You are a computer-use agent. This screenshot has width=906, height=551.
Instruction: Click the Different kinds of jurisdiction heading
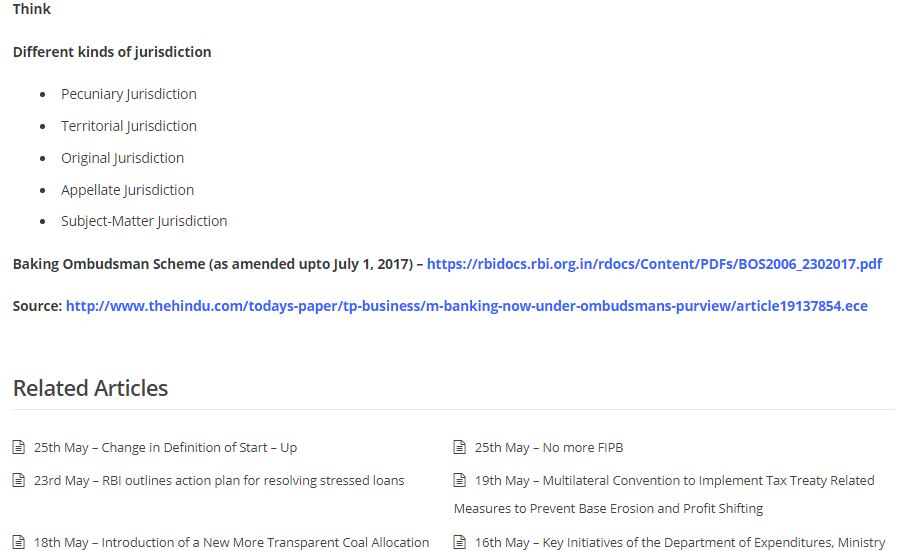[112, 52]
